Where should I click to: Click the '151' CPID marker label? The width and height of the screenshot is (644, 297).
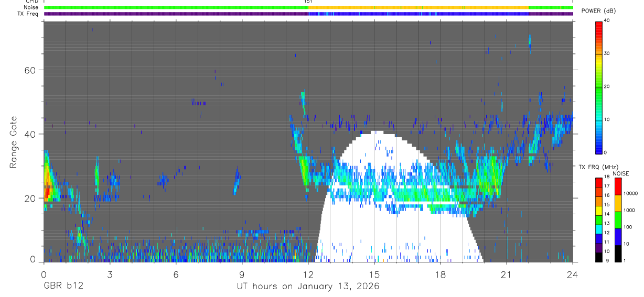coord(308,2)
